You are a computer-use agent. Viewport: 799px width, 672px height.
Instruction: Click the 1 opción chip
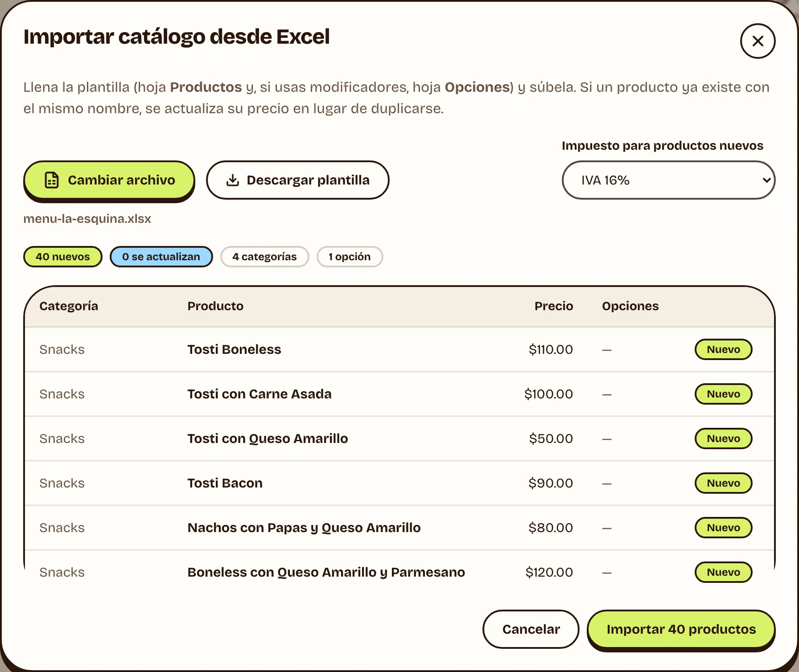pyautogui.click(x=350, y=257)
